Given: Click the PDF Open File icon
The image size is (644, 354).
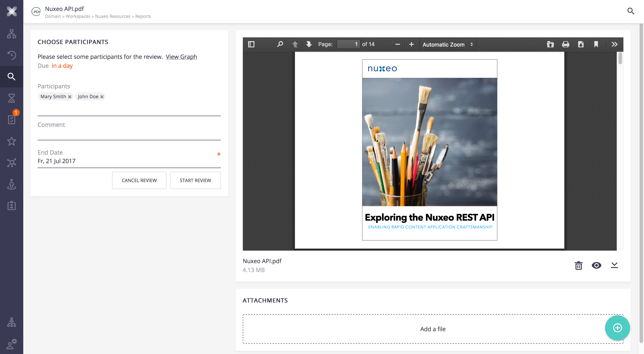Looking at the screenshot, I should click(550, 44).
